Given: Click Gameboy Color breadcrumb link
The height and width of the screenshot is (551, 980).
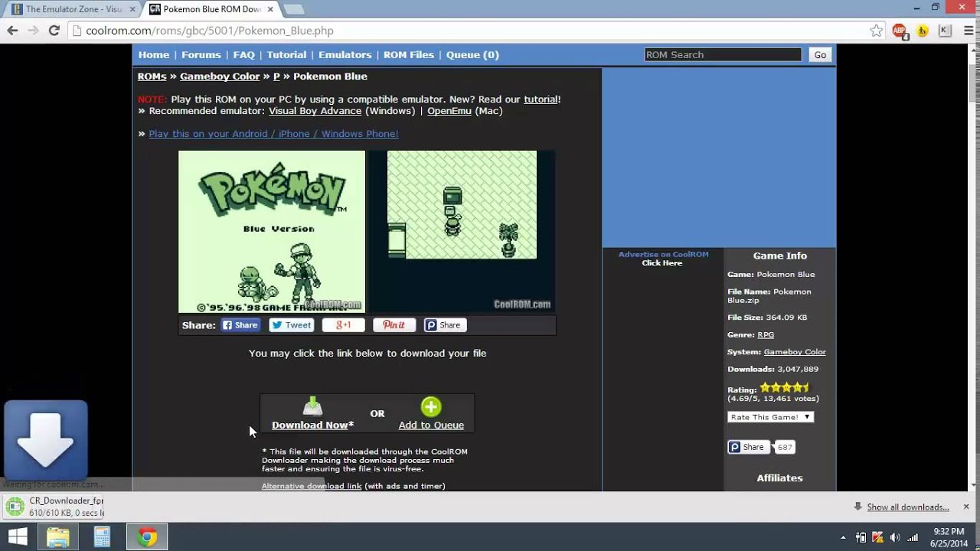Looking at the screenshot, I should click(x=220, y=77).
